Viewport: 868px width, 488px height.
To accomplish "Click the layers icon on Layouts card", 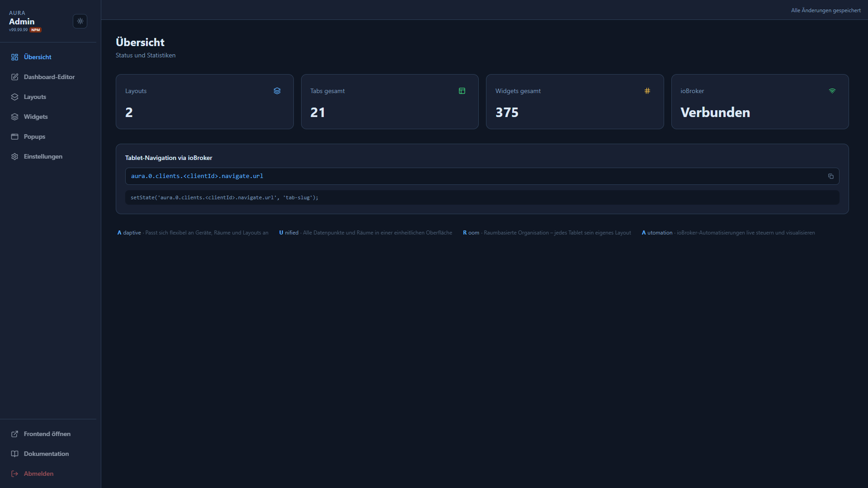I will 277,91.
